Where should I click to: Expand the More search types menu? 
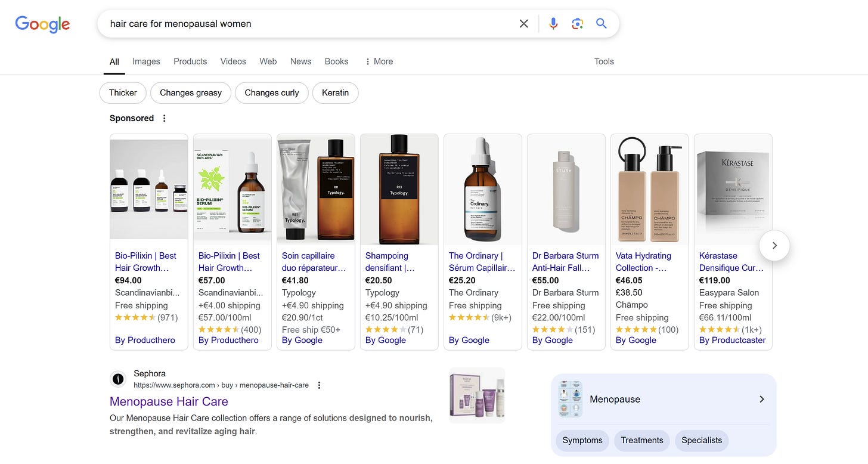[379, 61]
